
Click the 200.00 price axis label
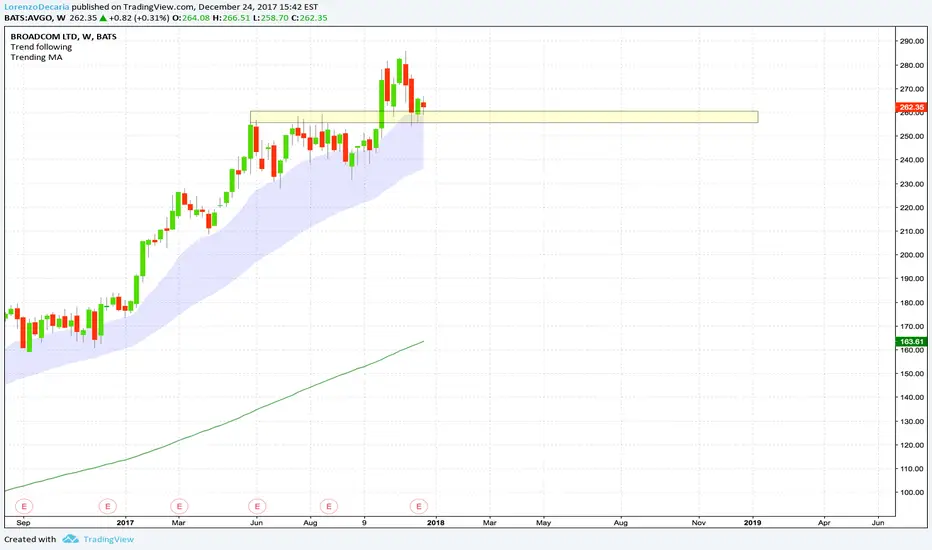point(912,255)
